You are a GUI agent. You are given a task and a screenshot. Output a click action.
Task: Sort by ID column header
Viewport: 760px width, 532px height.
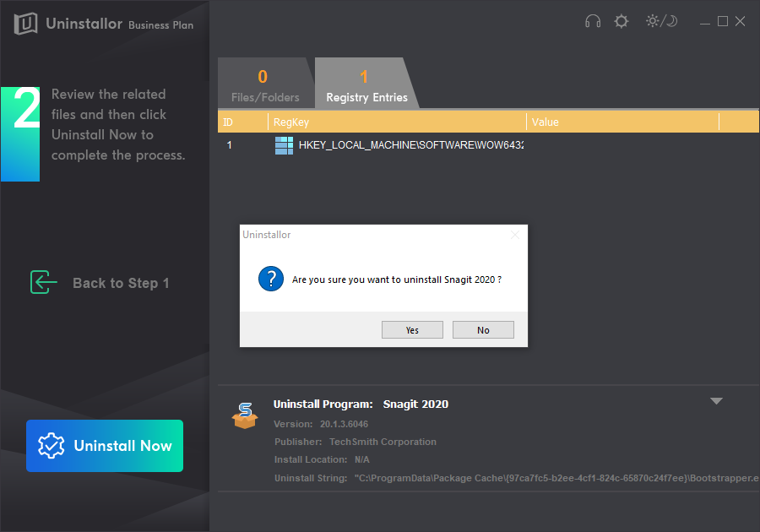[x=243, y=122]
